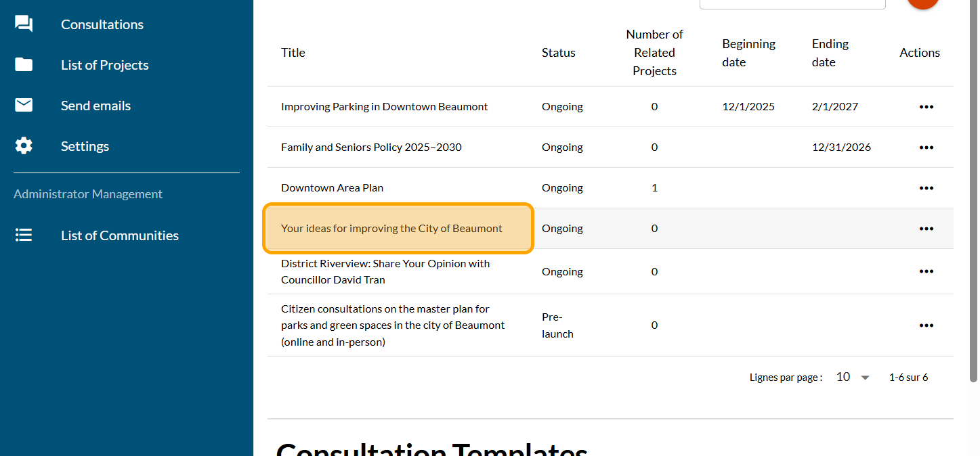This screenshot has height=456, width=980.
Task: Click the List of Communities list icon
Action: (x=24, y=235)
